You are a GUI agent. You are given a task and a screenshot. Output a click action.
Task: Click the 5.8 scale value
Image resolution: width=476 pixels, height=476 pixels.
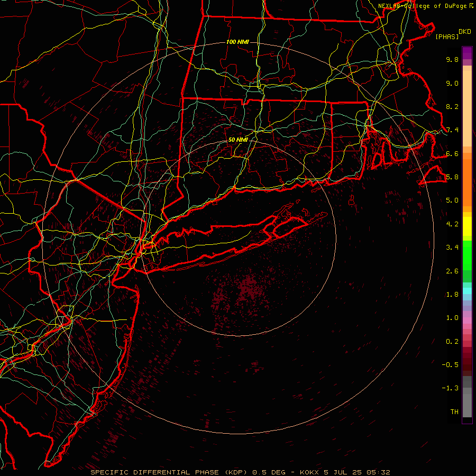[x=452, y=177]
